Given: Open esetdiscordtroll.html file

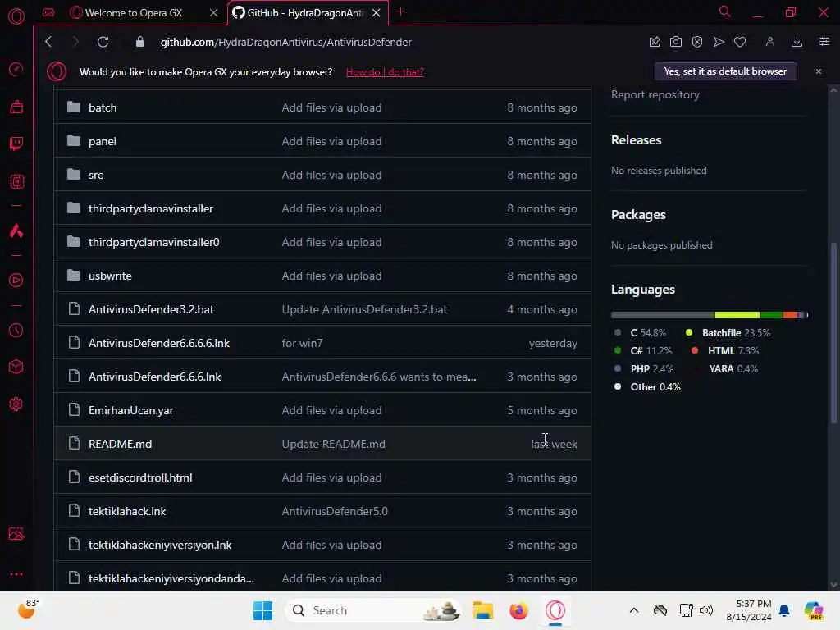Looking at the screenshot, I should point(139,478).
